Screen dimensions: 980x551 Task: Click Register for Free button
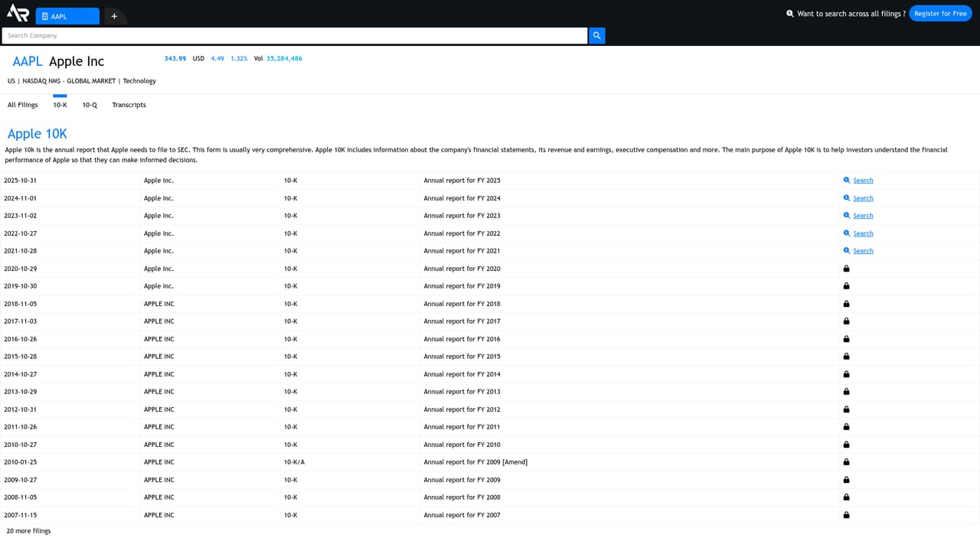[x=940, y=14]
